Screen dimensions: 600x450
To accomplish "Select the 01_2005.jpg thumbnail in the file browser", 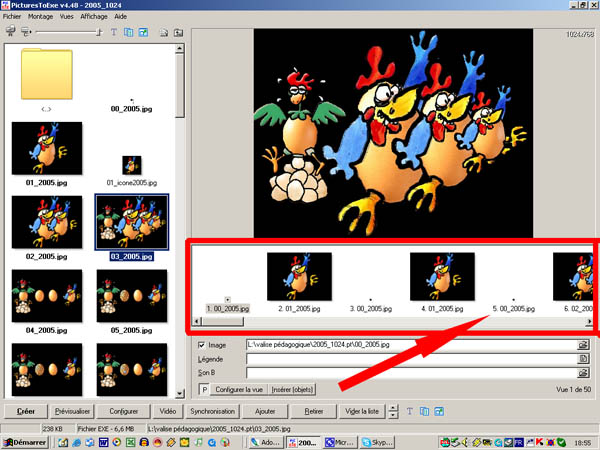I will point(47,148).
